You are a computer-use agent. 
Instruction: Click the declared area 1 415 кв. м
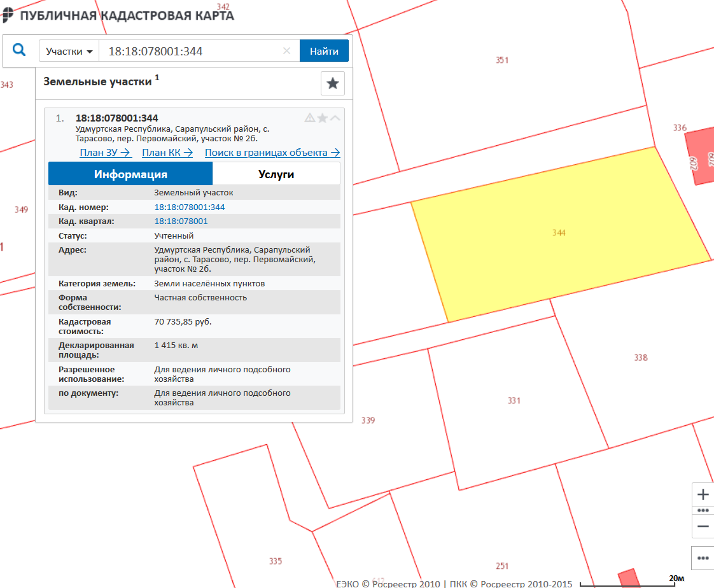176,346
